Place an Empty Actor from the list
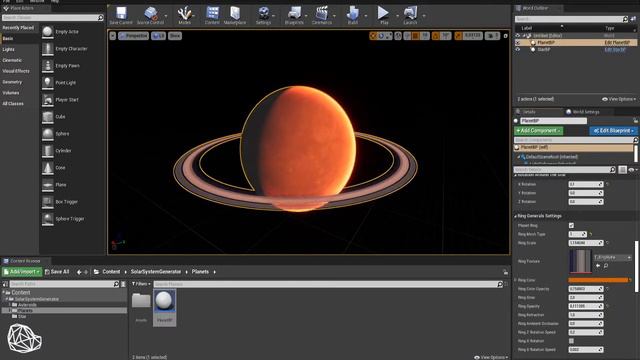Image resolution: width=640 pixels, height=360 pixels. tap(48, 32)
